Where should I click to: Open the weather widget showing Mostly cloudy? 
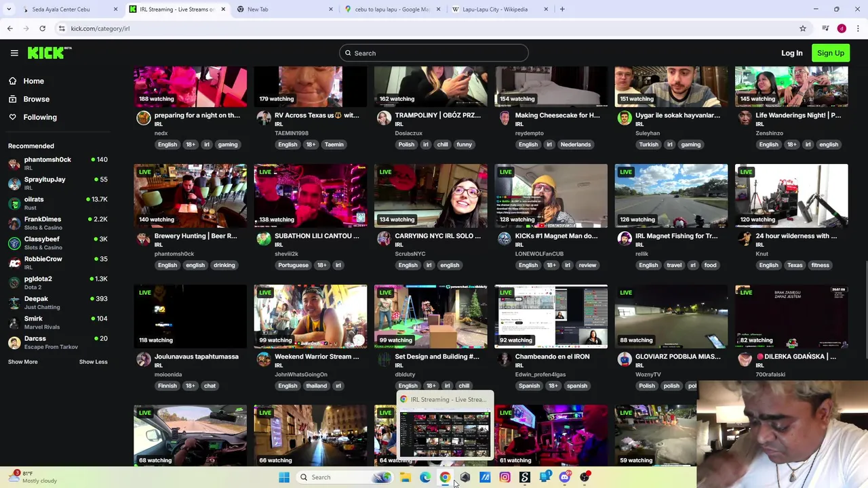pos(33,477)
